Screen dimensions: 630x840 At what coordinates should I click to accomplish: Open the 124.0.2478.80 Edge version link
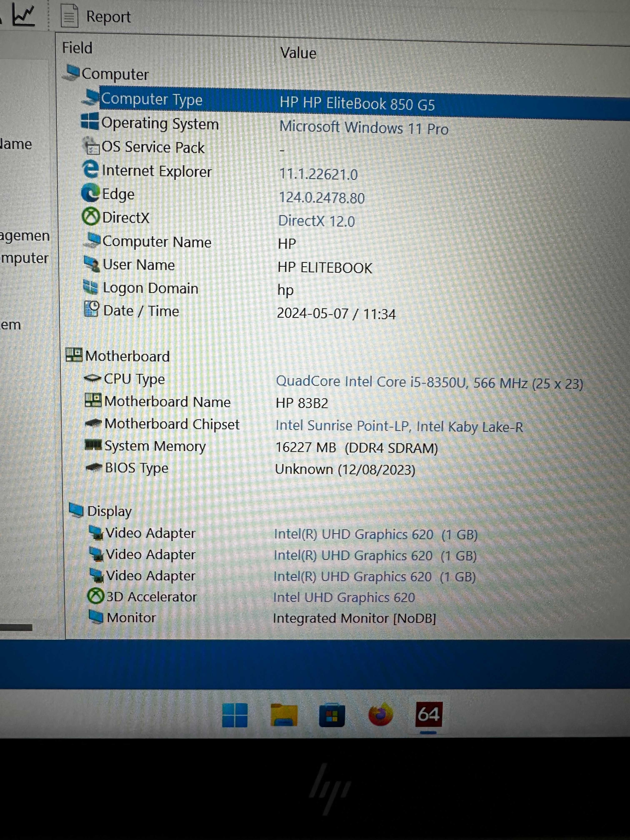pos(322,198)
